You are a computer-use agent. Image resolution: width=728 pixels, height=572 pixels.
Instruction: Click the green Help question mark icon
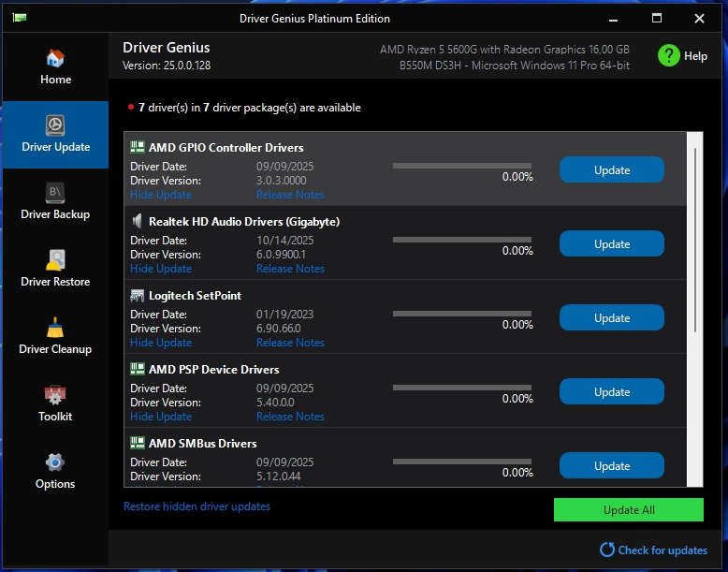(x=668, y=55)
